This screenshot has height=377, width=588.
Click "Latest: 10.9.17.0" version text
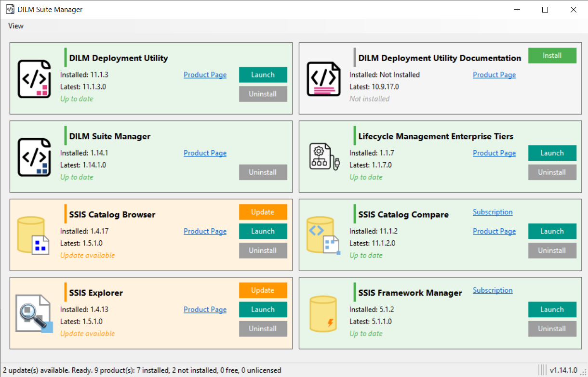(x=374, y=87)
